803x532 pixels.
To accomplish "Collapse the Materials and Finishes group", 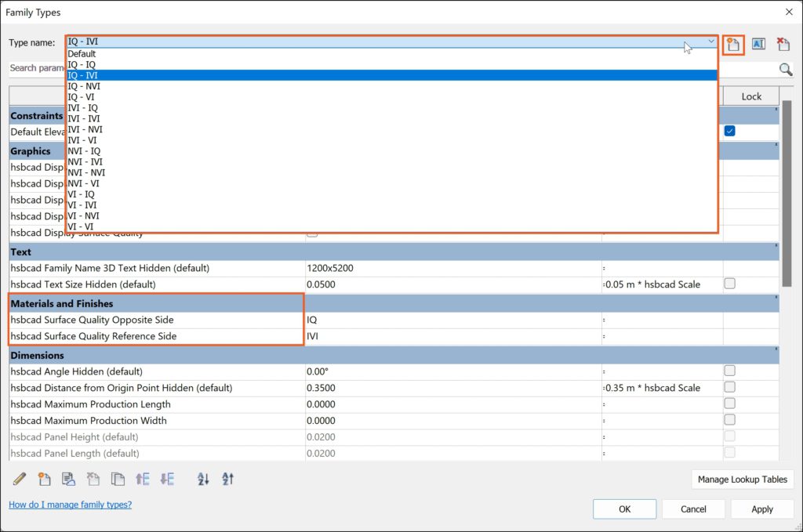I will click(x=776, y=298).
